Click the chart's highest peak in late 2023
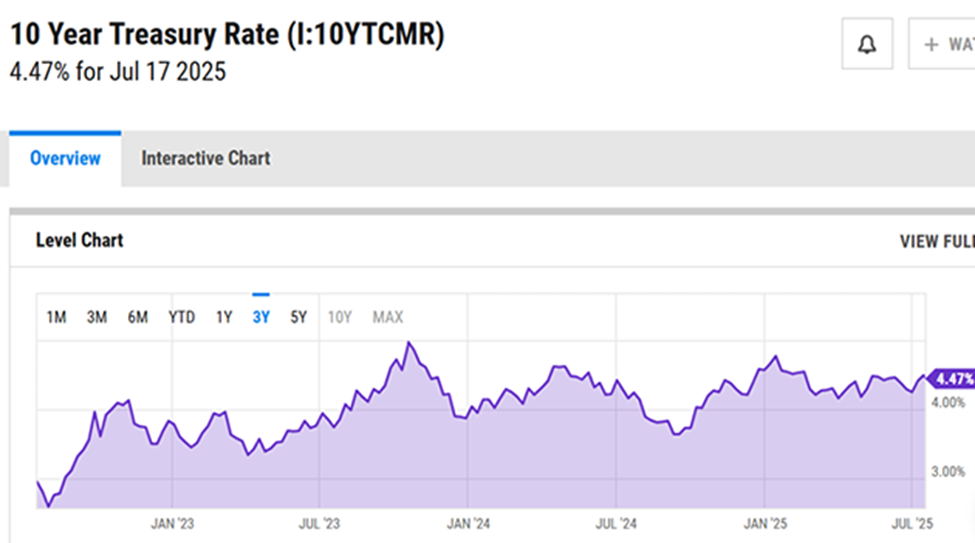The width and height of the screenshot is (975, 543). click(408, 343)
